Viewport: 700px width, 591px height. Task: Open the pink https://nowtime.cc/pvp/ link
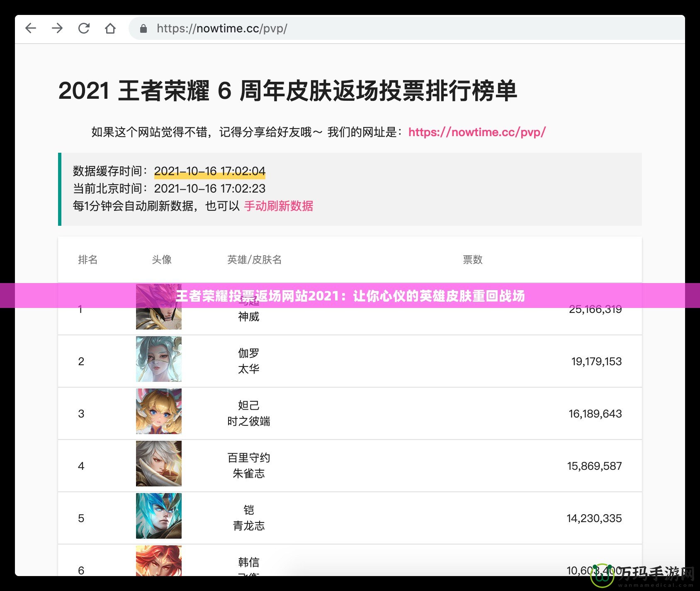[477, 132]
